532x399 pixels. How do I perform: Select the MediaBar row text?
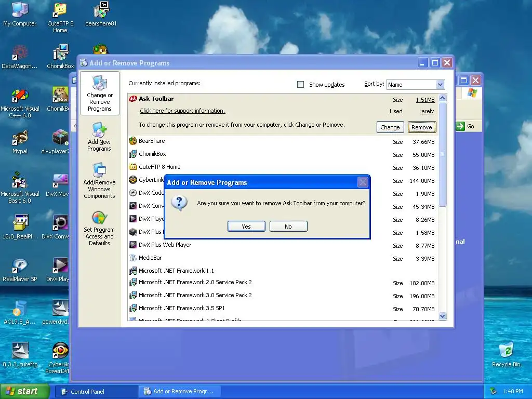click(x=150, y=258)
